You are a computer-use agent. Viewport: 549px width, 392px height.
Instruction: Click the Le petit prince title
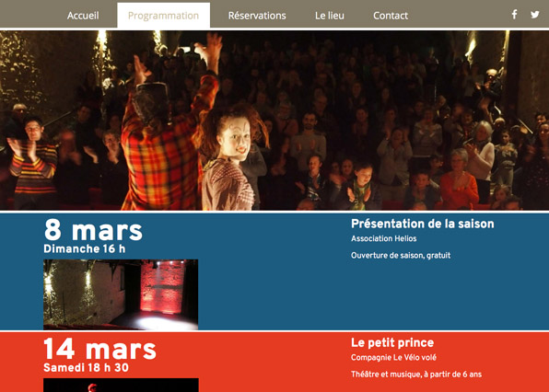[392, 342]
